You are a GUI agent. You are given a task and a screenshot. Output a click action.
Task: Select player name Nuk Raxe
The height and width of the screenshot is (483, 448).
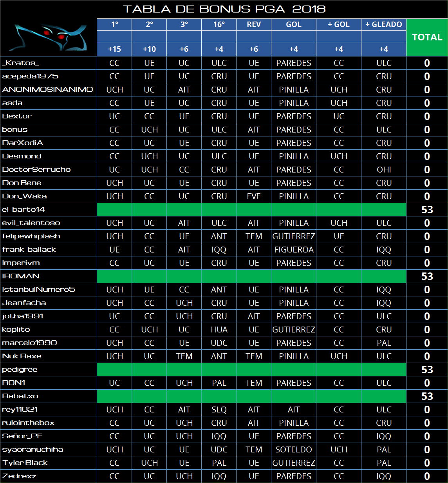pyautogui.click(x=22, y=356)
